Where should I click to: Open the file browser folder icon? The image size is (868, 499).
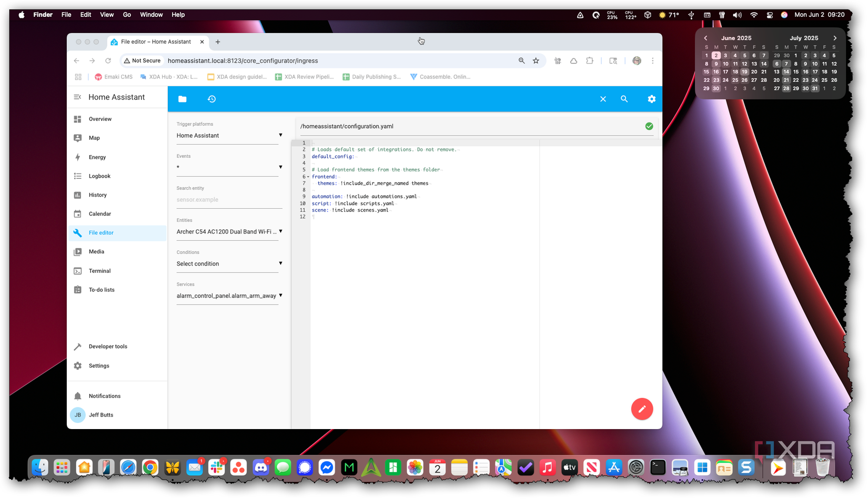pos(182,99)
